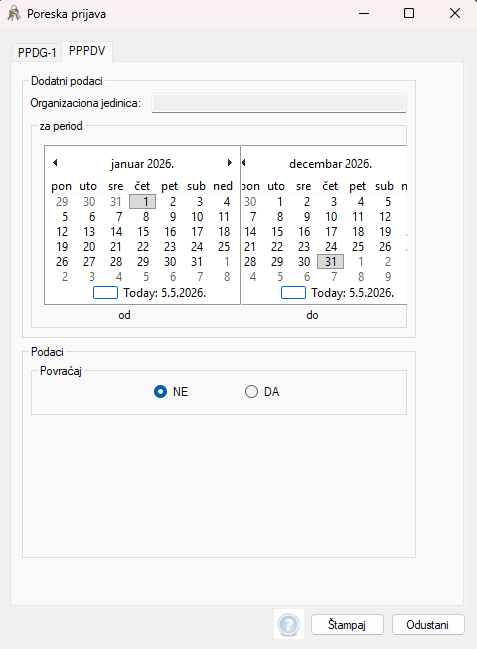The height and width of the screenshot is (649, 477).
Task: Click the help question mark icon
Action: tap(289, 624)
